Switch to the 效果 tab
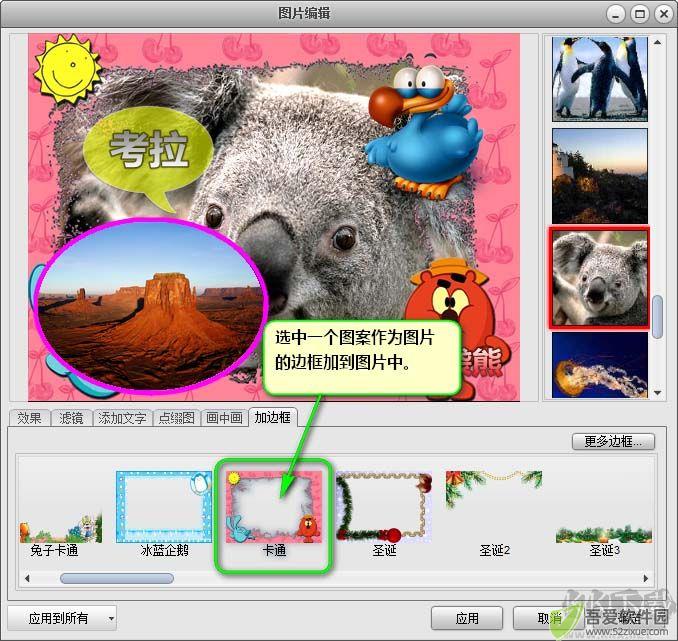The width and height of the screenshot is (678, 641). coord(29,418)
